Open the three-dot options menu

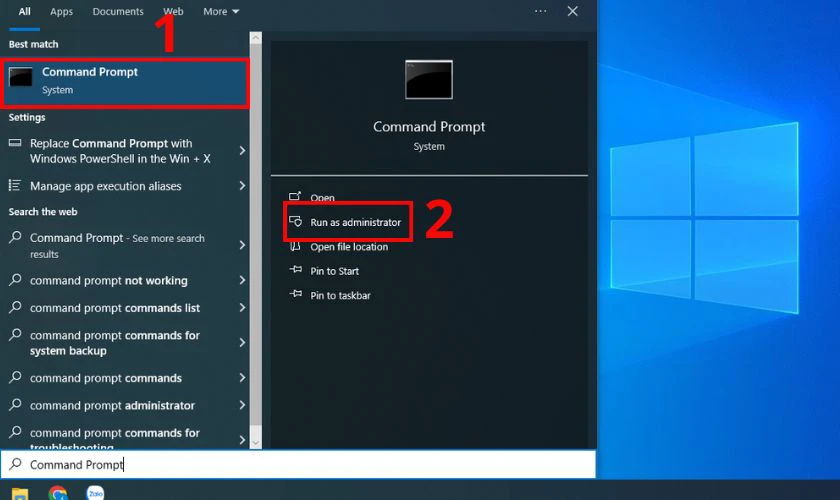pyautogui.click(x=541, y=11)
